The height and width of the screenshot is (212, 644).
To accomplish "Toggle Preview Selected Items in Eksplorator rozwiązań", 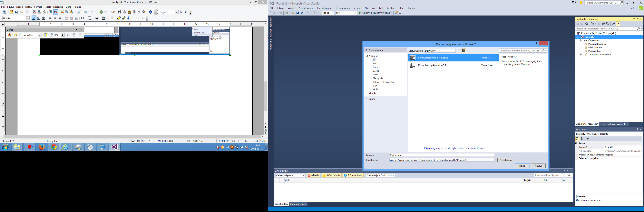I will click(x=618, y=24).
